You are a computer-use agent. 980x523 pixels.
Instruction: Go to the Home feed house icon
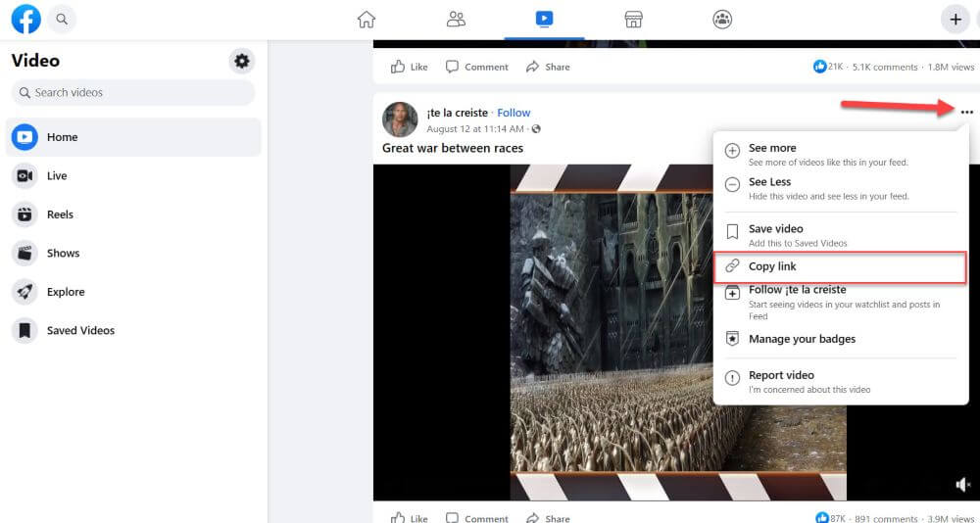tap(367, 20)
